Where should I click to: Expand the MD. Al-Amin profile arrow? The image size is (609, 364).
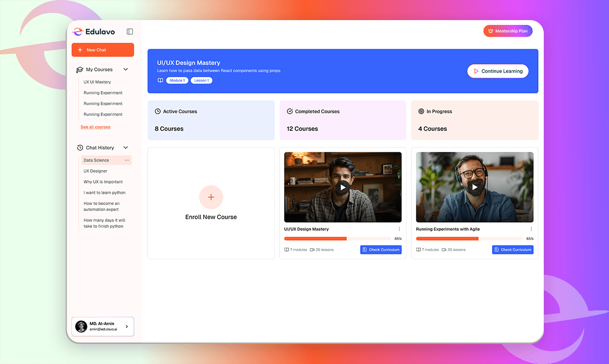(x=127, y=327)
